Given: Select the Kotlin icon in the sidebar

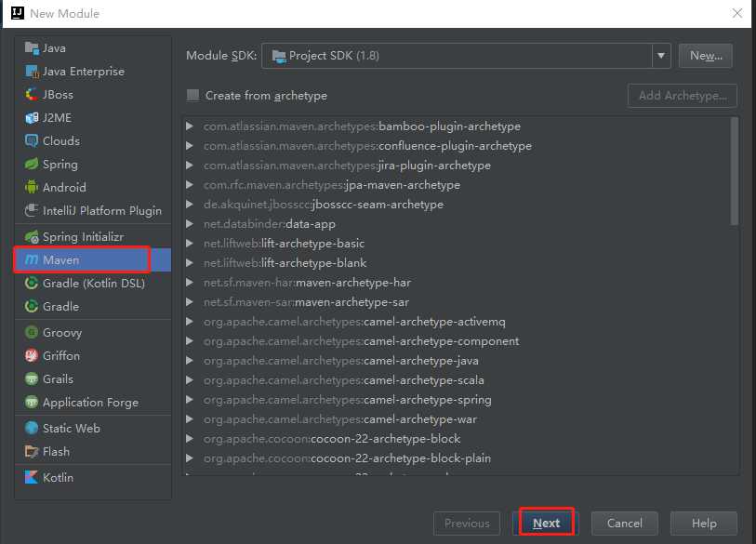Looking at the screenshot, I should (33, 478).
